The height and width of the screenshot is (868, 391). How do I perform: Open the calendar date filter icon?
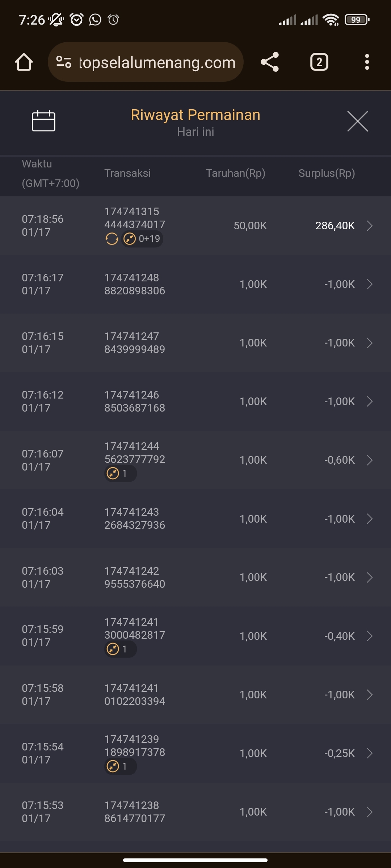pyautogui.click(x=43, y=121)
